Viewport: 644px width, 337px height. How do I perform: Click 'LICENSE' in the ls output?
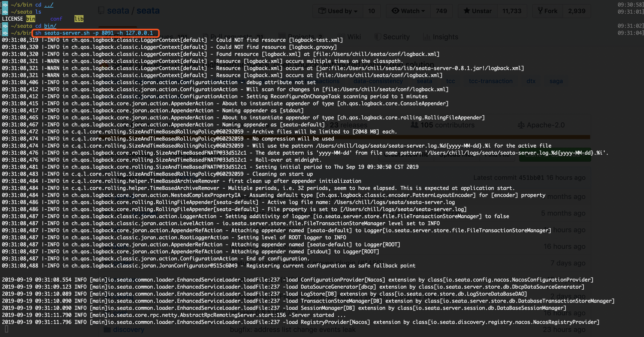point(12,19)
